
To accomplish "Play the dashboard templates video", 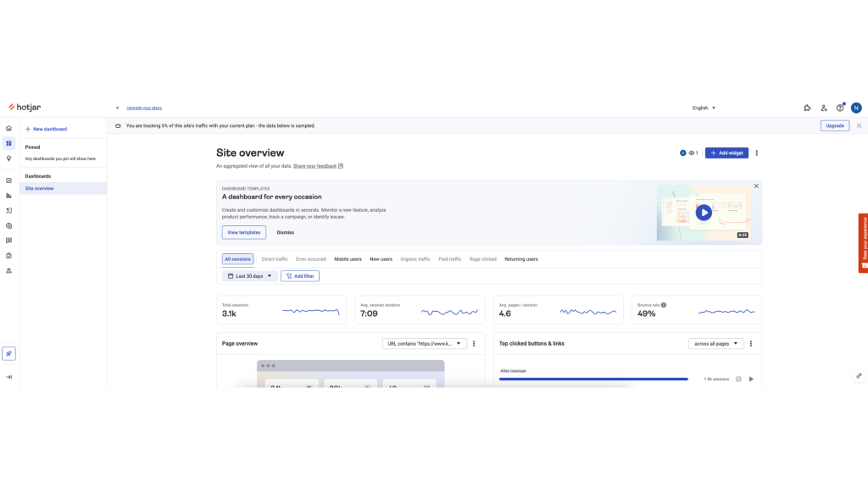I will click(704, 213).
